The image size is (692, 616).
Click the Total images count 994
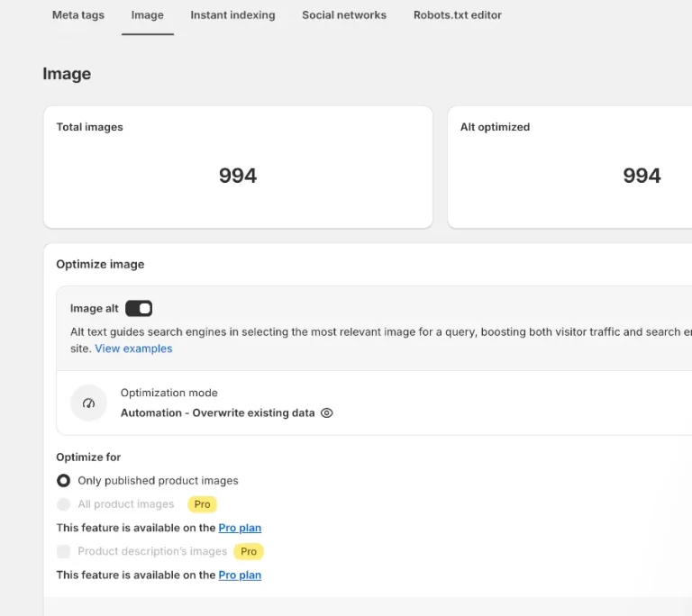(238, 176)
